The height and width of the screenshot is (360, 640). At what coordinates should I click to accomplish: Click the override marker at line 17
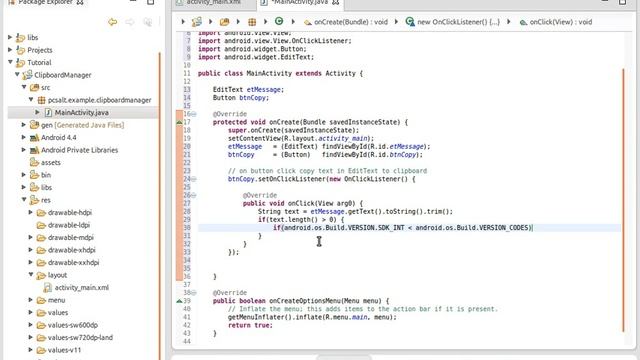(x=179, y=122)
